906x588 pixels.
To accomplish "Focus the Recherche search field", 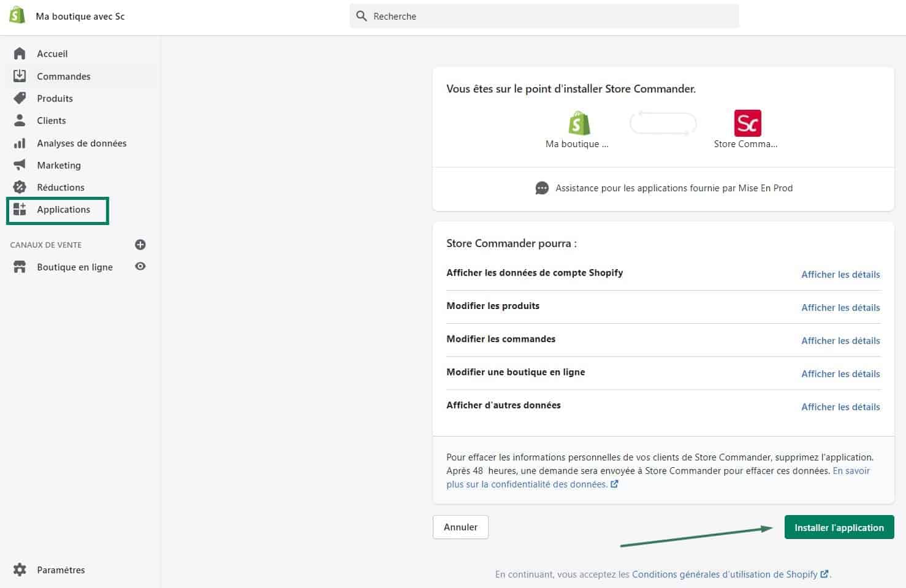I will pos(544,16).
